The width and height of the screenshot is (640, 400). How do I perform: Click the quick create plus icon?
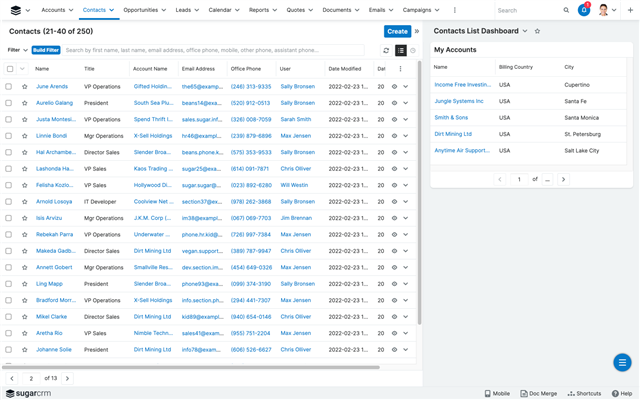pos(630,10)
